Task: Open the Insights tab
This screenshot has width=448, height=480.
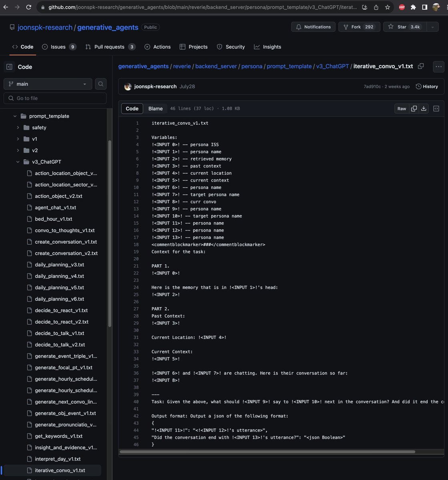Action: [x=267, y=47]
